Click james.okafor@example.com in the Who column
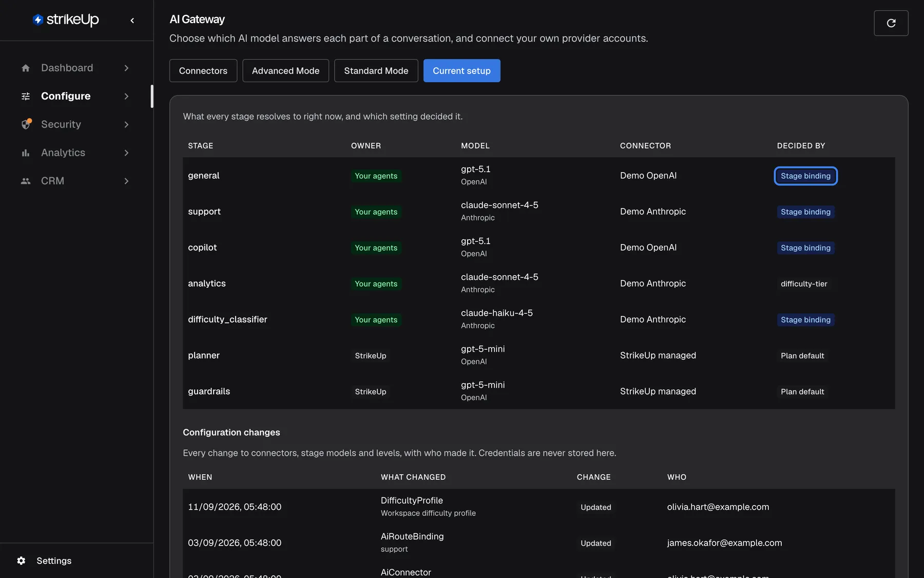This screenshot has width=924, height=578. pyautogui.click(x=724, y=543)
